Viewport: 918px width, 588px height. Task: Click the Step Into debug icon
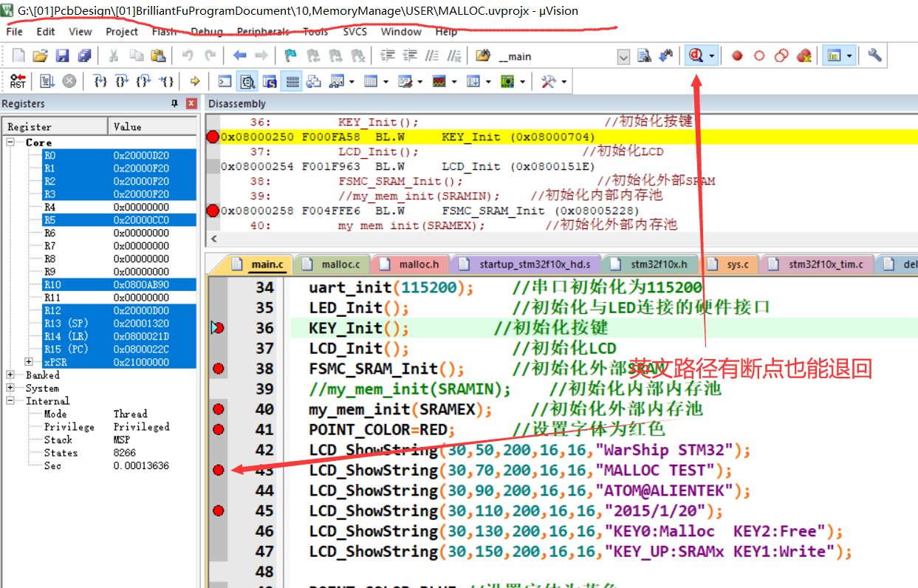click(100, 81)
